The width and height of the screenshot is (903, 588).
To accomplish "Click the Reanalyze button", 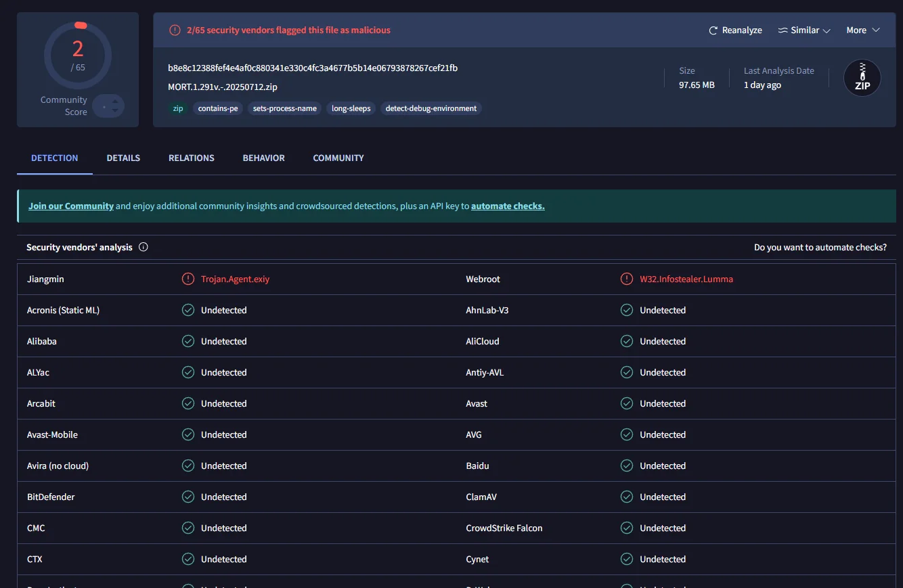I will [x=735, y=30].
